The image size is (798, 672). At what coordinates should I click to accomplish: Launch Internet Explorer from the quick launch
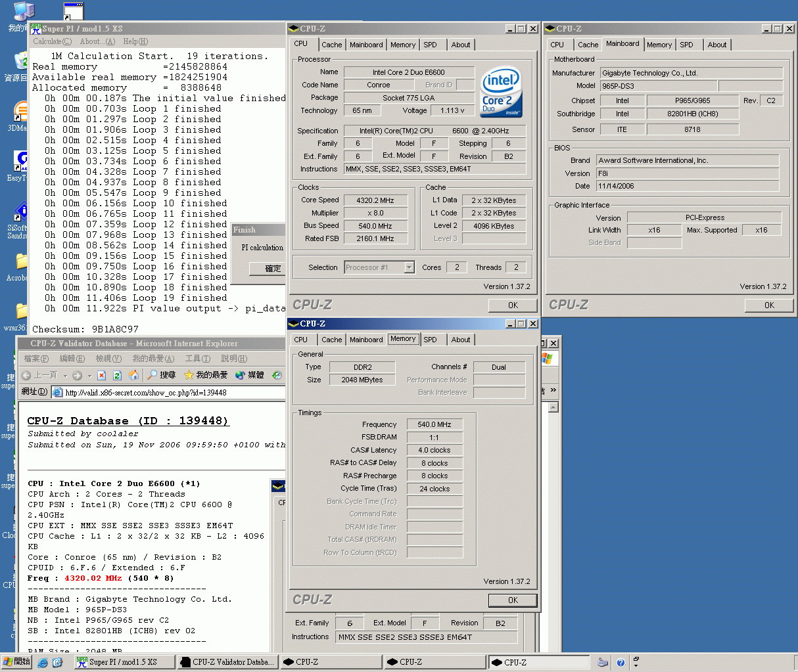(x=43, y=663)
